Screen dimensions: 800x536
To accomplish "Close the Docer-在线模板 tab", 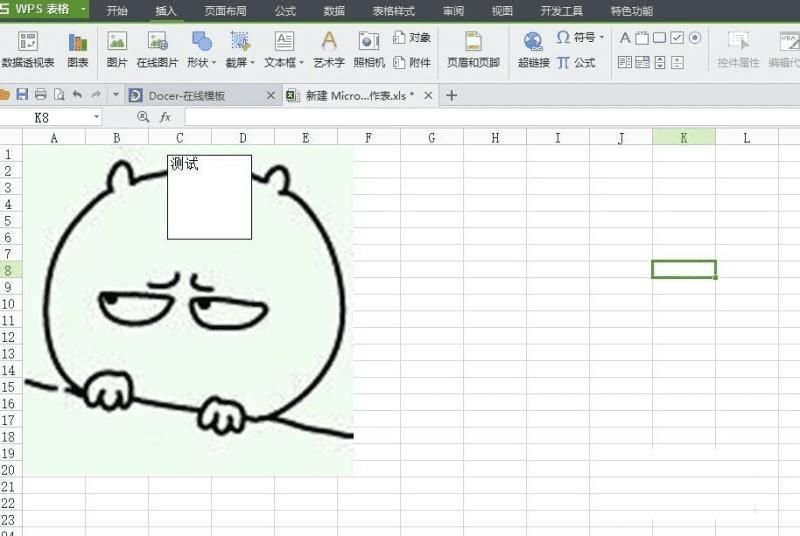I will coord(270,95).
